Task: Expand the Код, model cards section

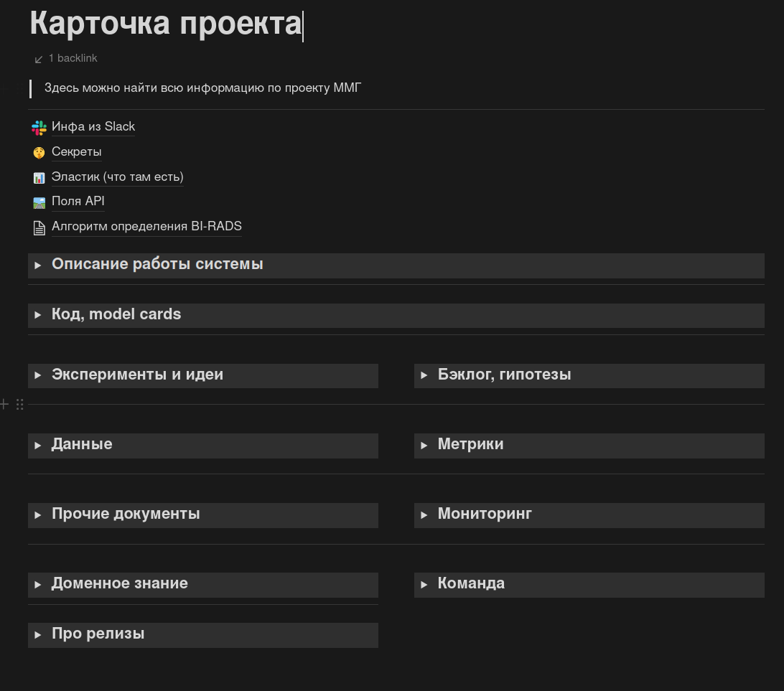Action: (x=38, y=316)
